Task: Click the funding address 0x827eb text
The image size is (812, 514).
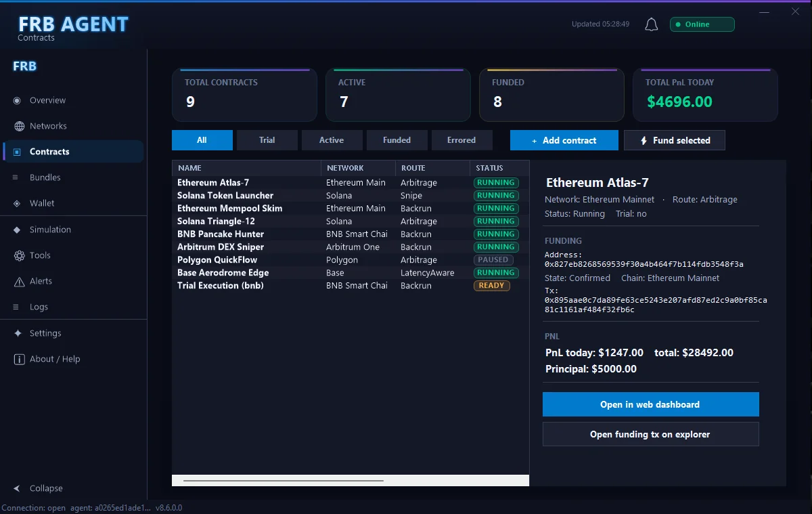Action: [644, 264]
